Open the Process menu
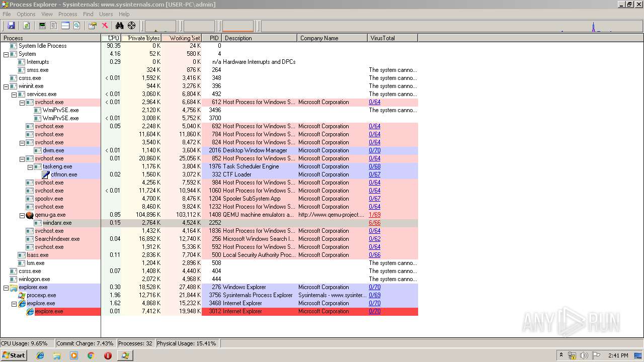 68,14
